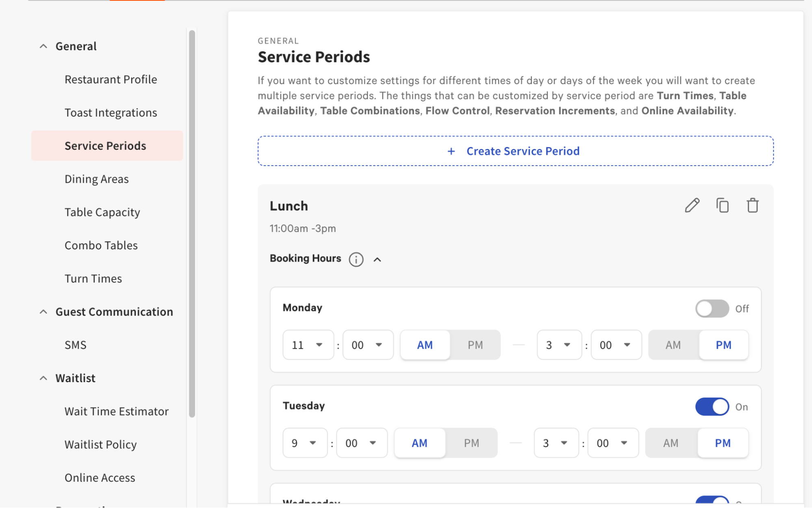Click the pencil edit icon for Lunch
The image size is (812, 508).
click(x=692, y=205)
